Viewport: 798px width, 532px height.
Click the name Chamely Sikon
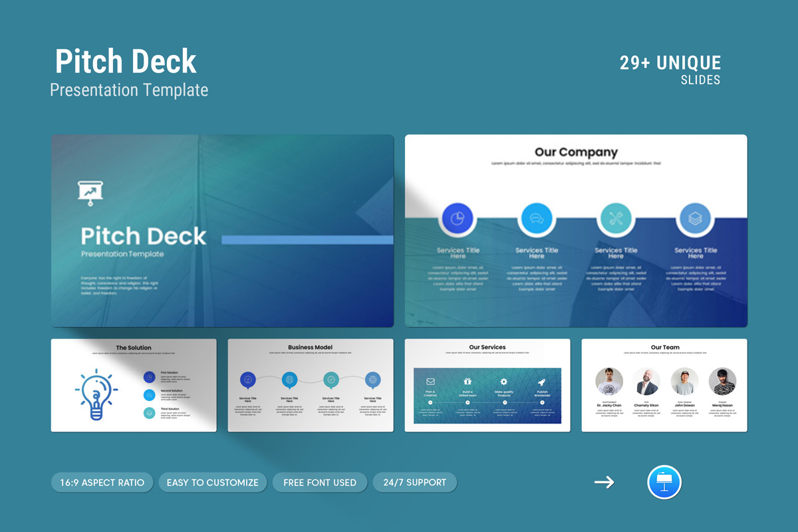pos(646,405)
